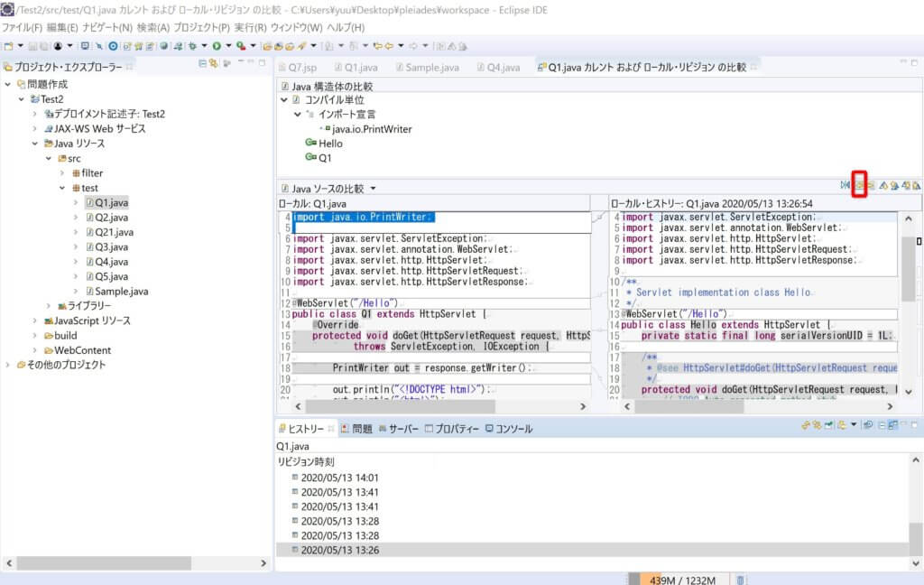Click the Project Explorer filter icon

coord(226,63)
